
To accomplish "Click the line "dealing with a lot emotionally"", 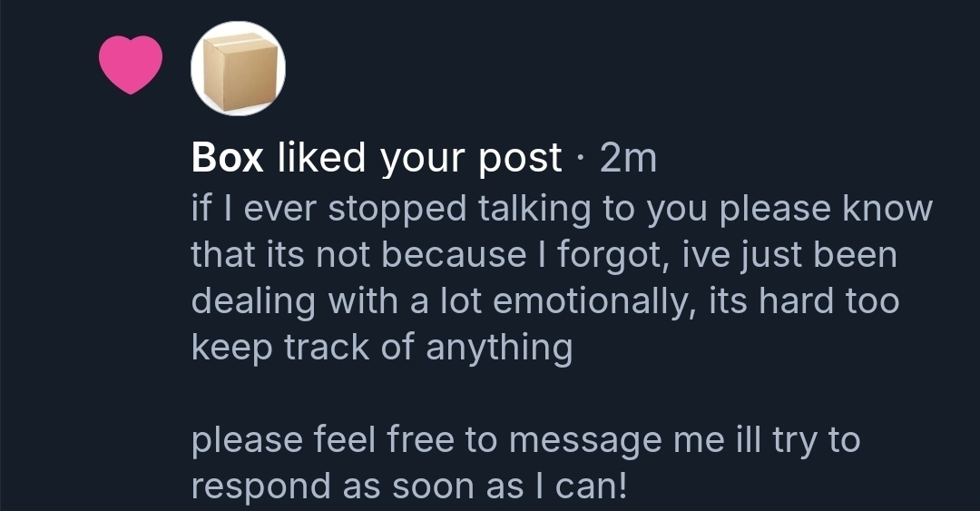I will 544,301.
